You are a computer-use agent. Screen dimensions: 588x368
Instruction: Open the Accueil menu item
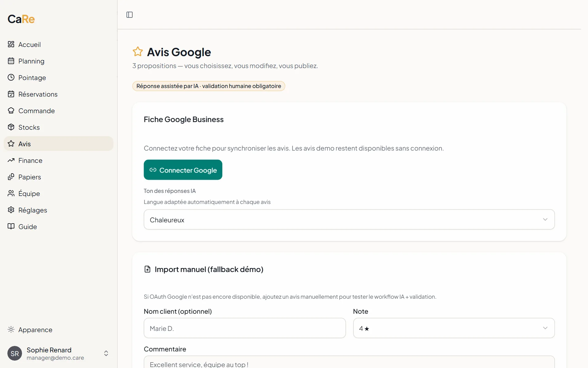[x=58, y=44]
